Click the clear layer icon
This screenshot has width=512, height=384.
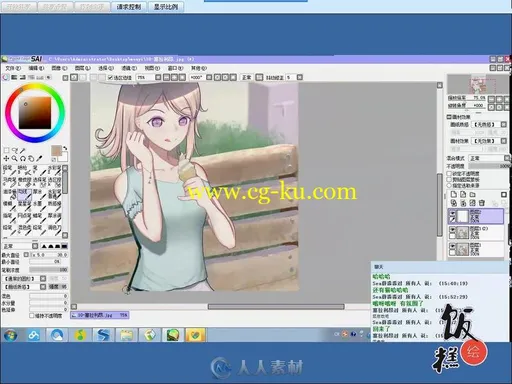point(473,203)
